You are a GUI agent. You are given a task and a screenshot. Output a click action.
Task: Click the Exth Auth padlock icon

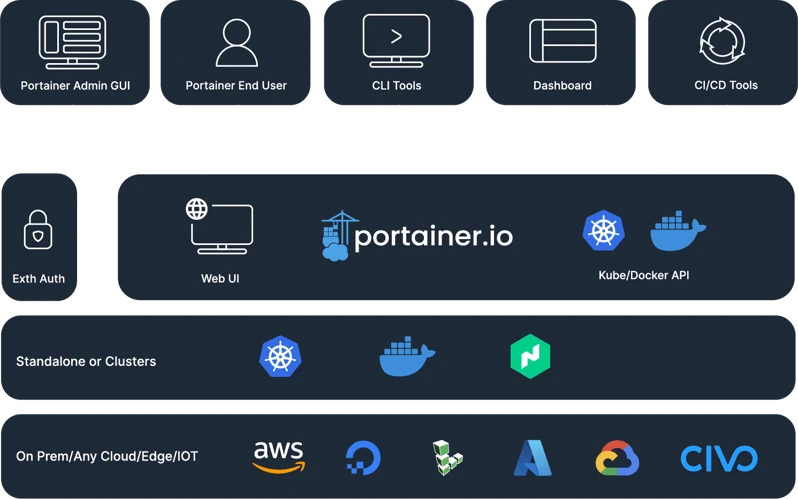[x=38, y=231]
